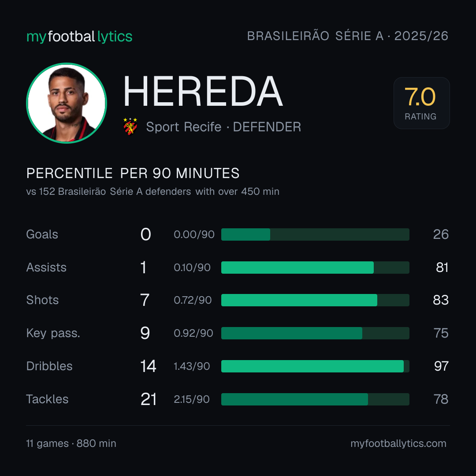This screenshot has height=476, width=476.
Task: Open Hereda's circular player photo
Action: pyautogui.click(x=67, y=103)
